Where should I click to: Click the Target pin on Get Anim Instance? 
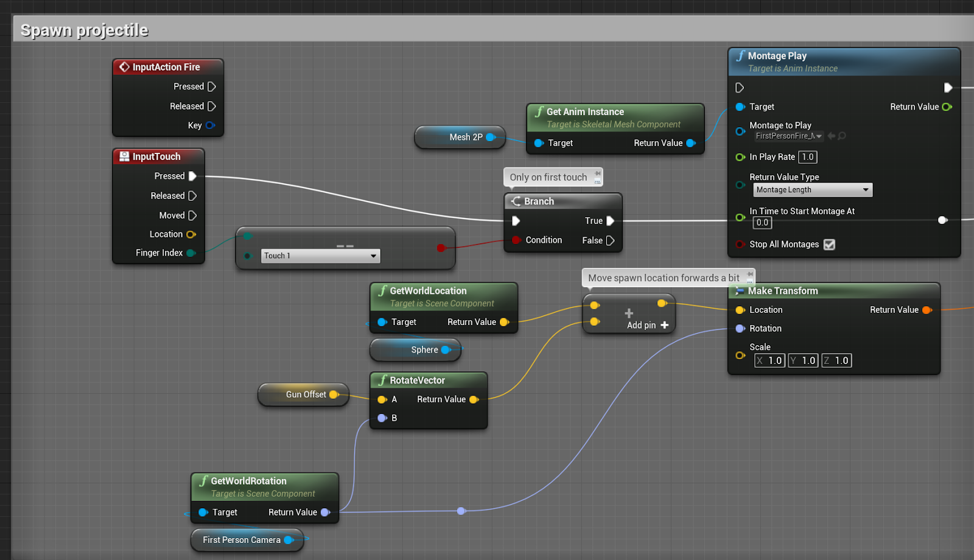539,143
